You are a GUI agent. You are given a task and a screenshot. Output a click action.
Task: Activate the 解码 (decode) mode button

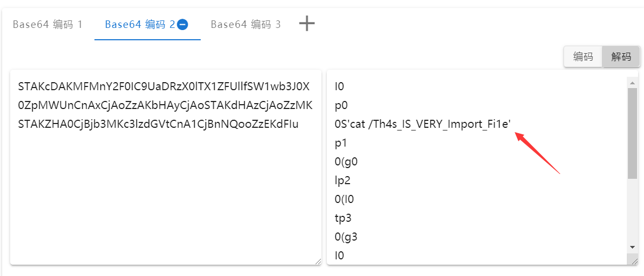[x=621, y=57]
